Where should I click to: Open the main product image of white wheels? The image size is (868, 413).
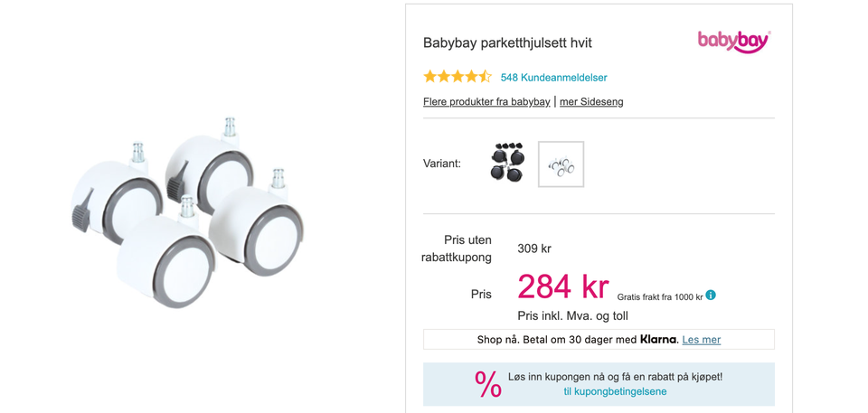[x=188, y=213]
